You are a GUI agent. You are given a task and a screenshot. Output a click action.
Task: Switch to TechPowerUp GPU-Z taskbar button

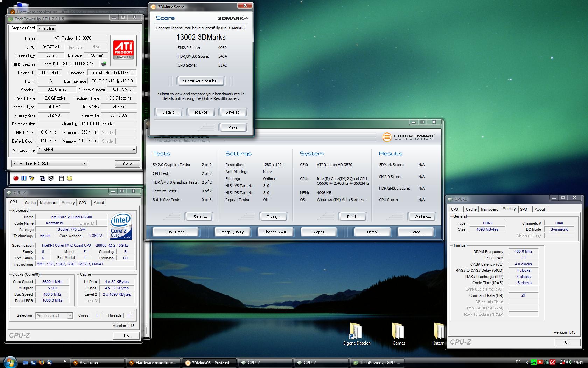coord(377,363)
